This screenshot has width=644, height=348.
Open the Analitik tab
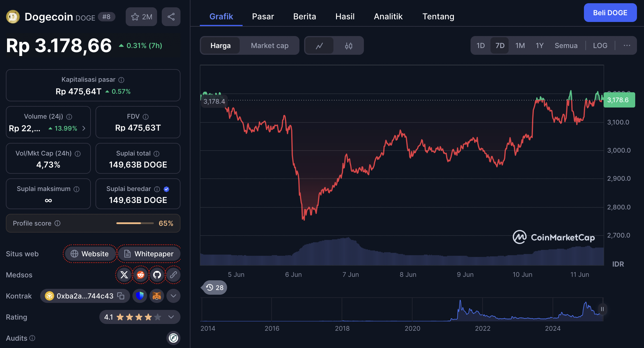click(388, 16)
